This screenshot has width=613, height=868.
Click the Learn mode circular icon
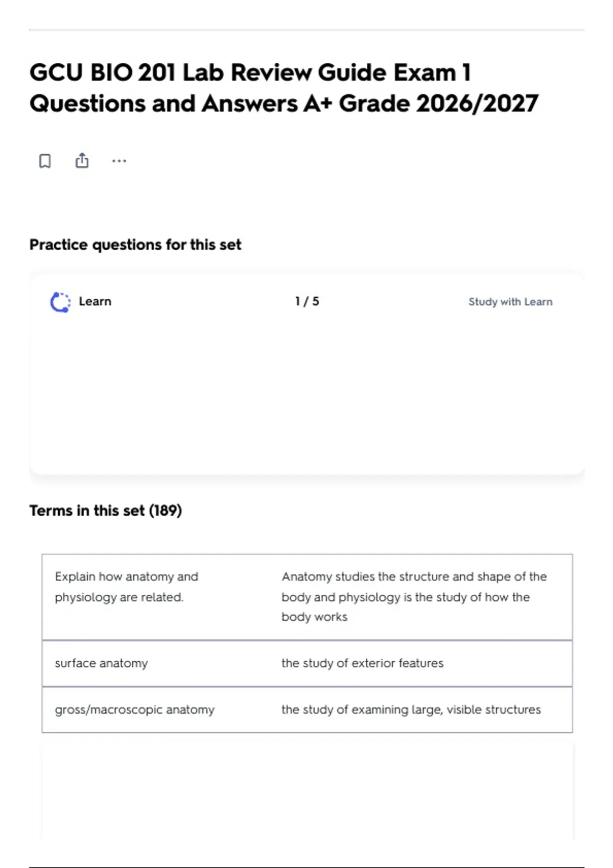pyautogui.click(x=60, y=302)
